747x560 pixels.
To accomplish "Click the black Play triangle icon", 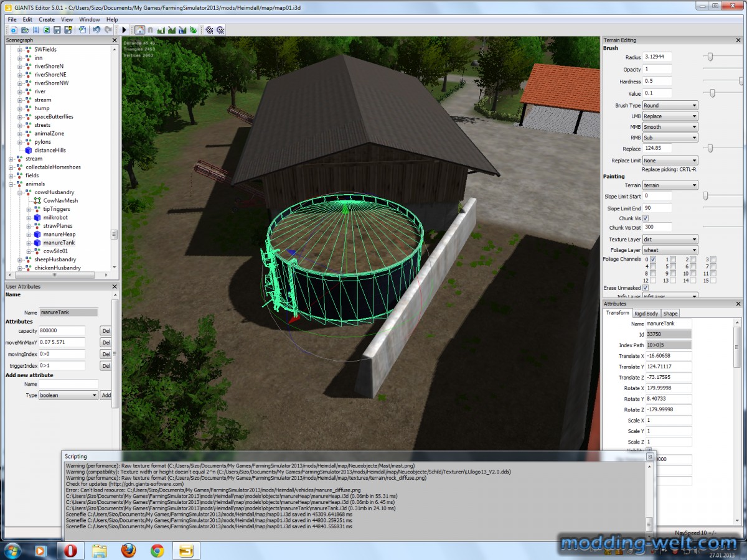I will 125,30.
